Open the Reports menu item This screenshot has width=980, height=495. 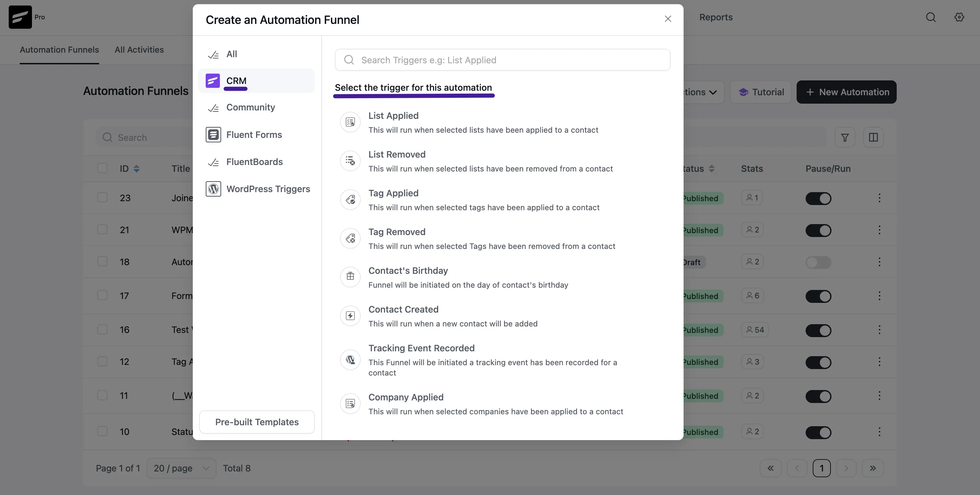point(716,17)
